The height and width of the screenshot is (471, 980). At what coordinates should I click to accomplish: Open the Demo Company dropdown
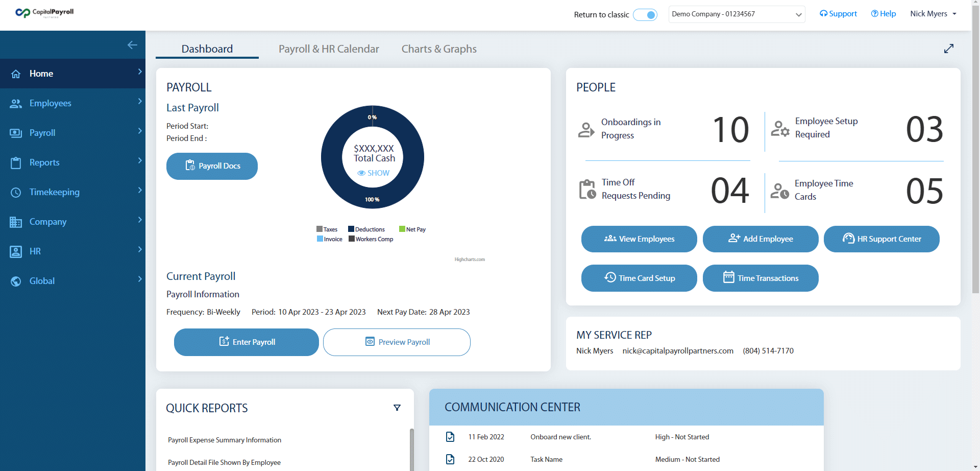pos(737,14)
